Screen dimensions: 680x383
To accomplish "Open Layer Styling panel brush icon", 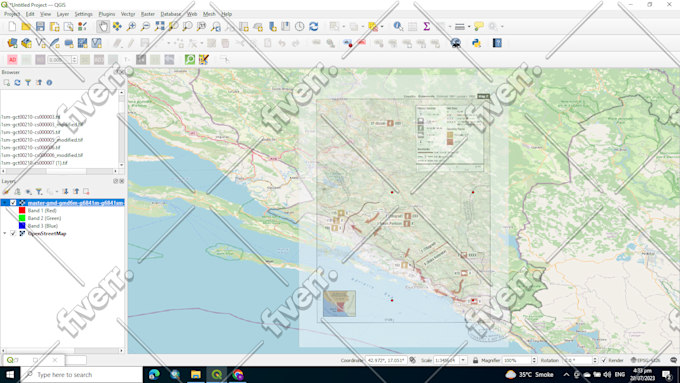I will (x=6, y=191).
